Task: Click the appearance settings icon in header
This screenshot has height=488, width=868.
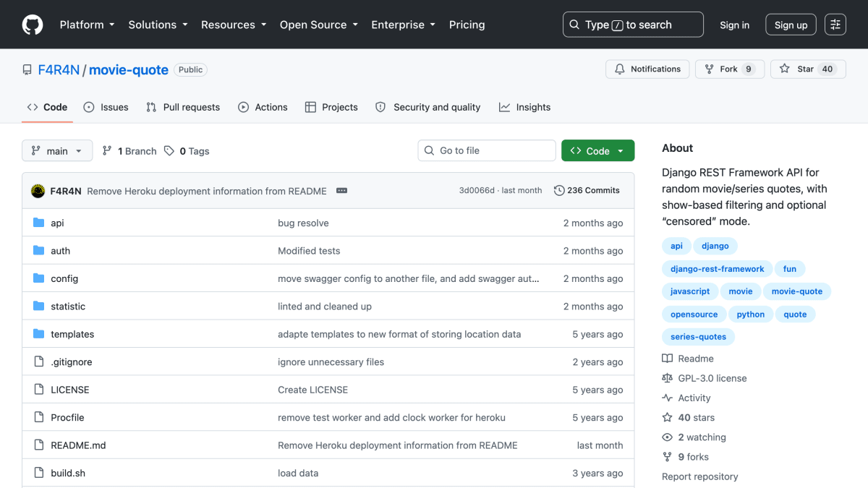Action: (835, 25)
